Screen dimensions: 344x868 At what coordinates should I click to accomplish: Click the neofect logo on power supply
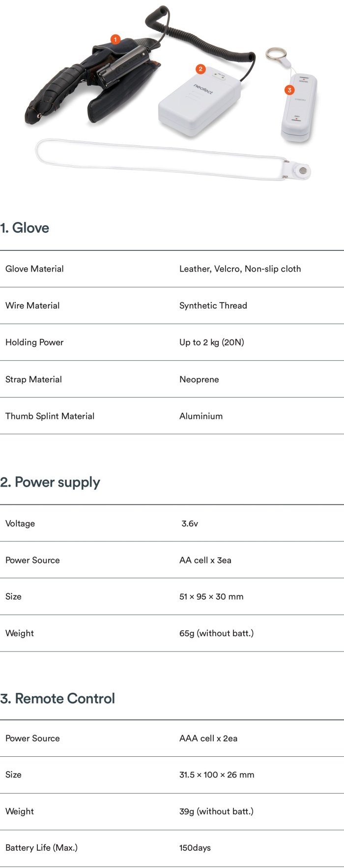point(203,89)
